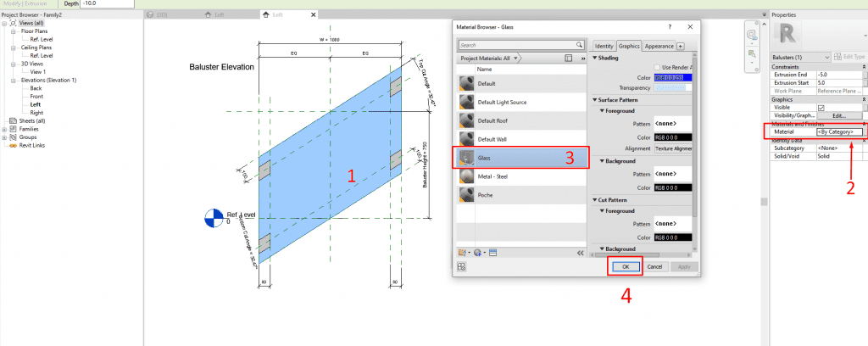Open the material library menu icon at bottom-left
This screenshot has height=346, width=868.
click(462, 252)
